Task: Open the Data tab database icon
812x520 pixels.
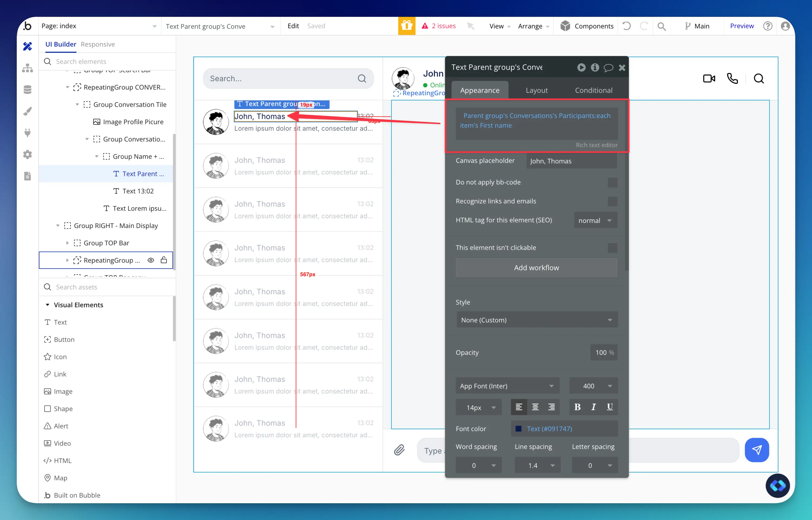Action: [x=27, y=90]
